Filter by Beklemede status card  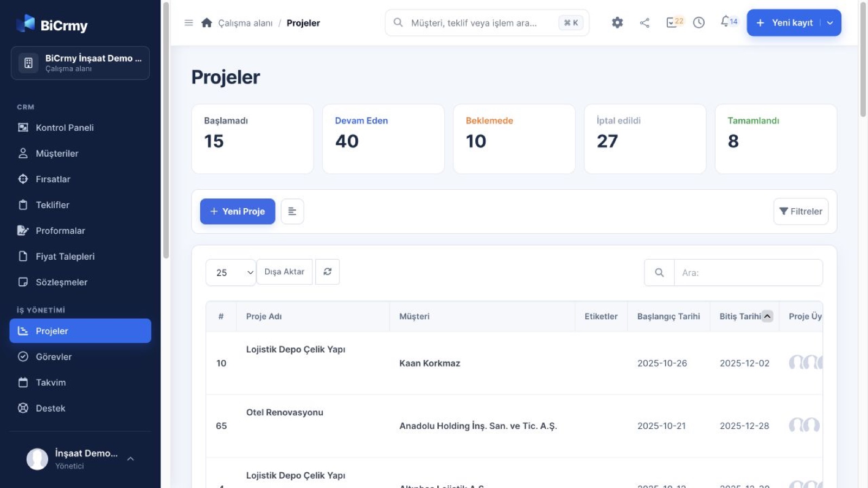(514, 139)
